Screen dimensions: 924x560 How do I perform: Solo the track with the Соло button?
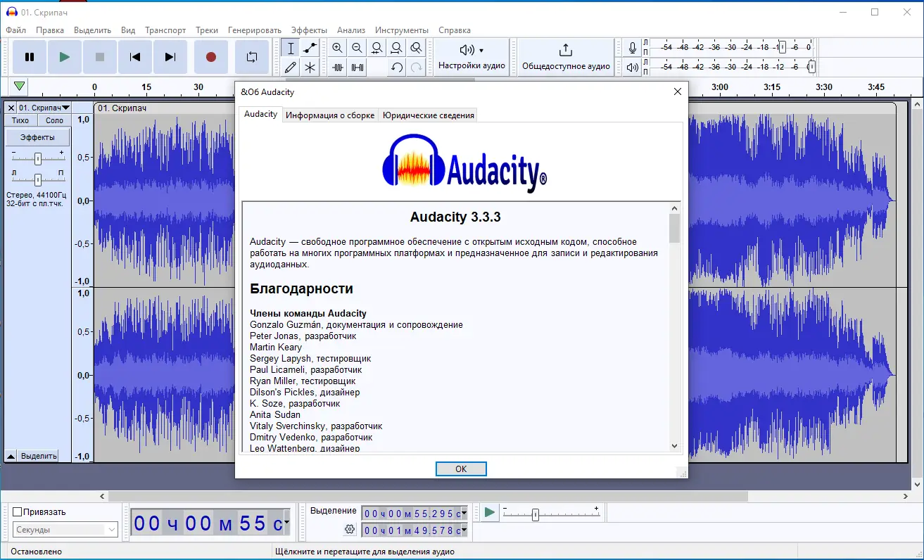click(54, 120)
